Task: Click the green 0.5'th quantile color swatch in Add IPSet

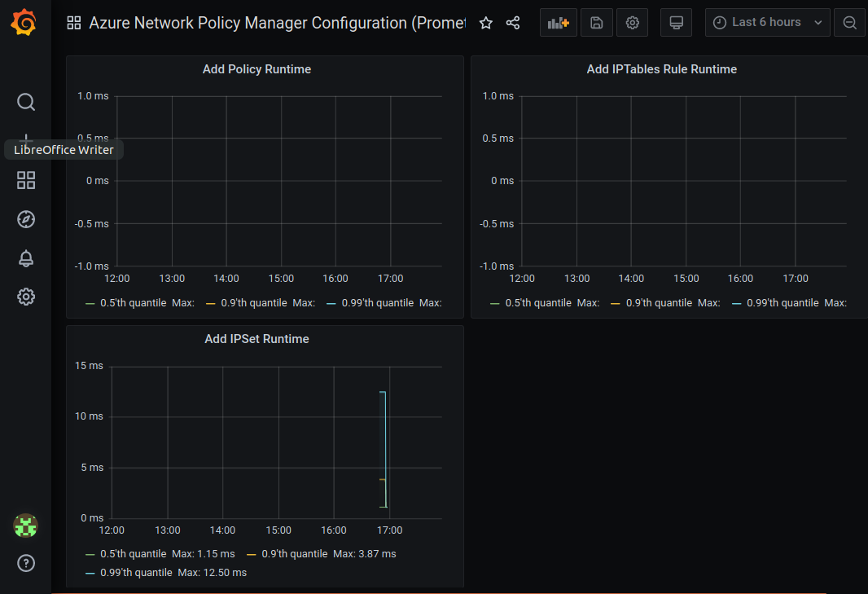Action: click(90, 555)
